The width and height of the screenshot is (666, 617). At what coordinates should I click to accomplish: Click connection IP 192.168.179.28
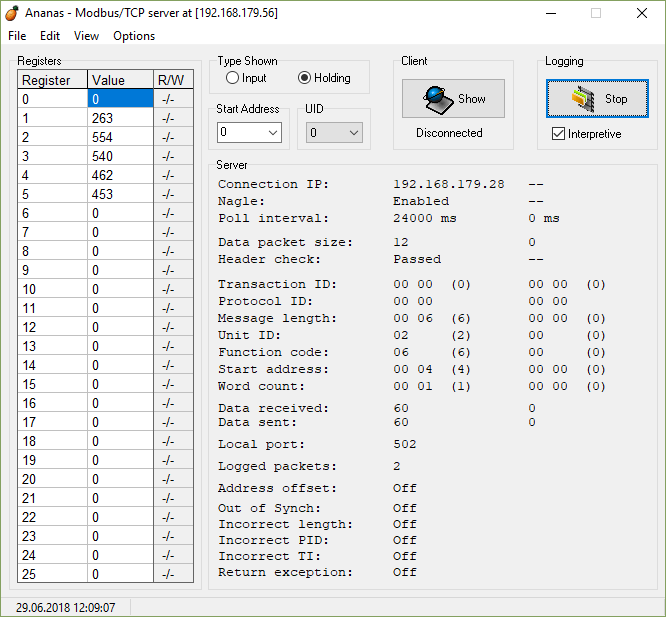pos(449,184)
